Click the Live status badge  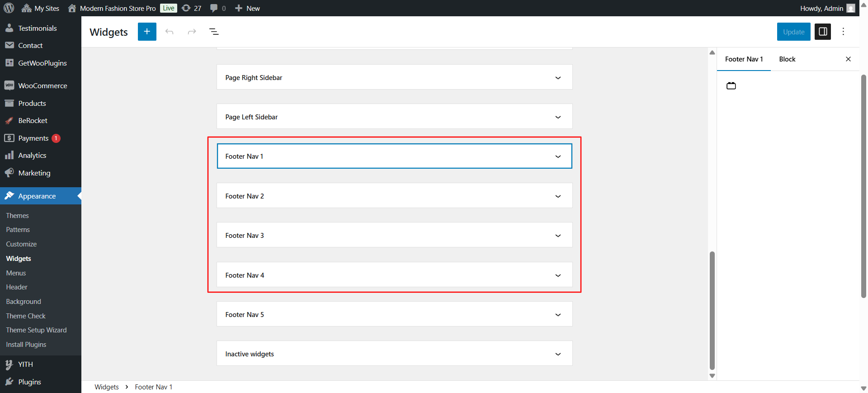169,8
